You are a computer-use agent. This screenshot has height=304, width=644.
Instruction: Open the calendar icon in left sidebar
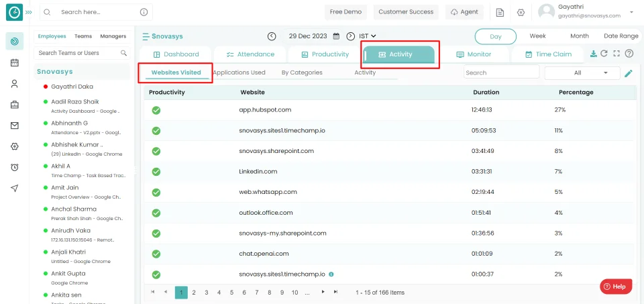pos(14,62)
